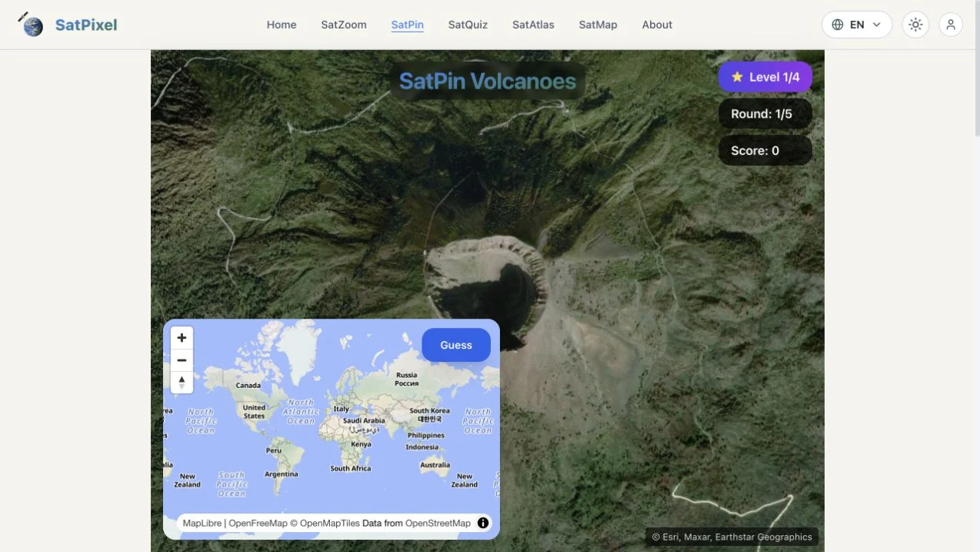Toggle map attribution info icon
This screenshot has height=552, width=980.
tap(483, 523)
